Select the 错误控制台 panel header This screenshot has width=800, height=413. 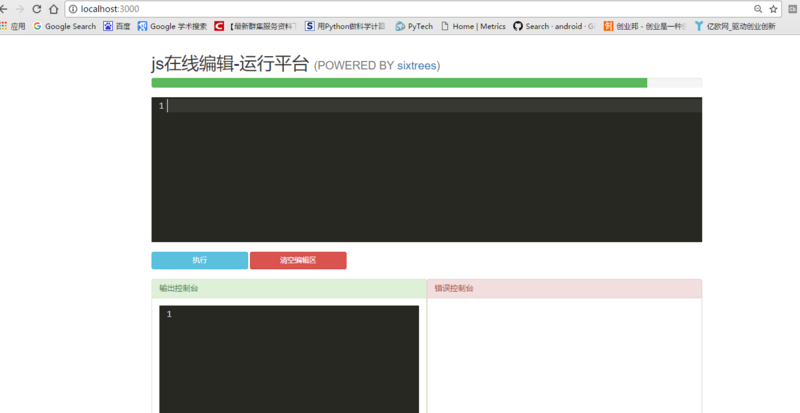[564, 288]
